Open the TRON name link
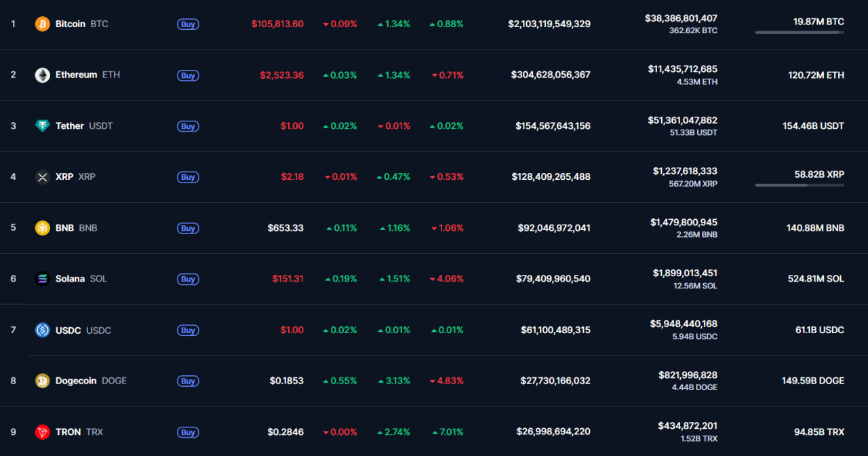The height and width of the screenshot is (456, 868). [x=68, y=432]
